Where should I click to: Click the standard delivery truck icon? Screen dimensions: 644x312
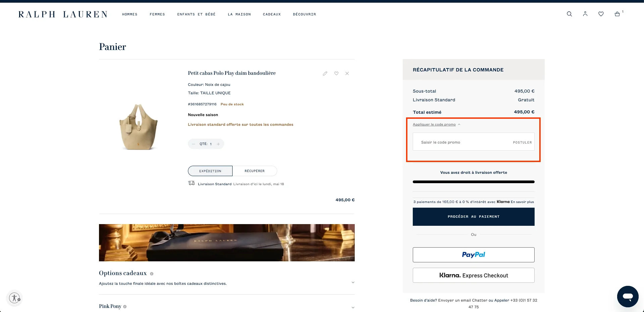(191, 183)
